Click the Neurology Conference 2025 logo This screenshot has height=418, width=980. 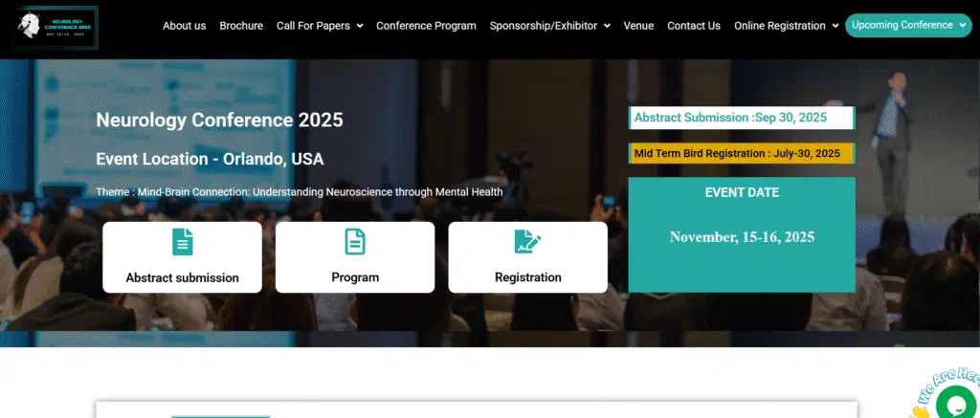coord(56,26)
